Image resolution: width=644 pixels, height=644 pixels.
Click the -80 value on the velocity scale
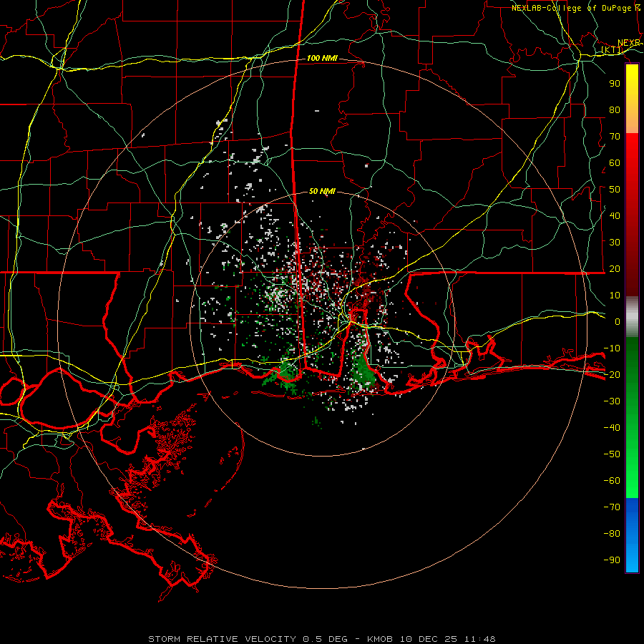tap(612, 534)
